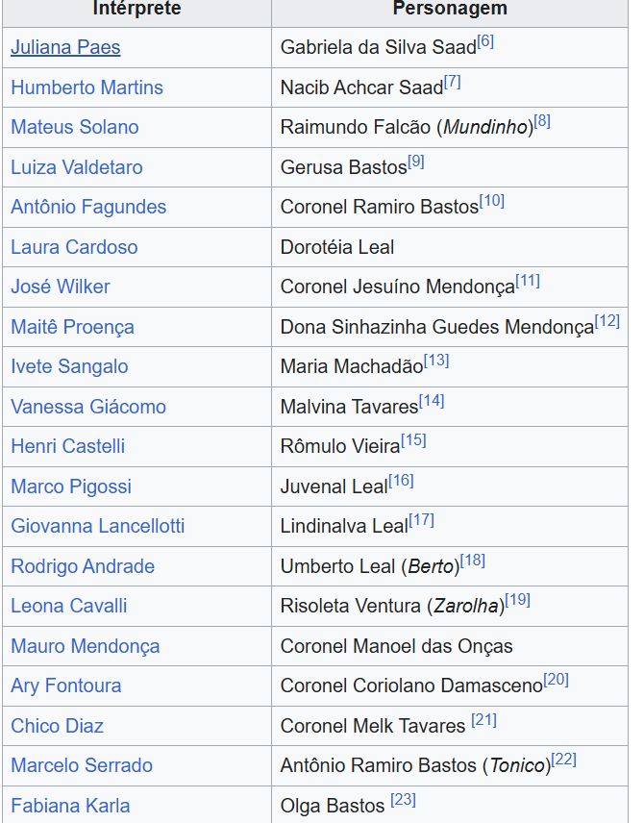This screenshot has height=823, width=644.
Task: Click Ivete Sangalo link
Action: click(68, 366)
